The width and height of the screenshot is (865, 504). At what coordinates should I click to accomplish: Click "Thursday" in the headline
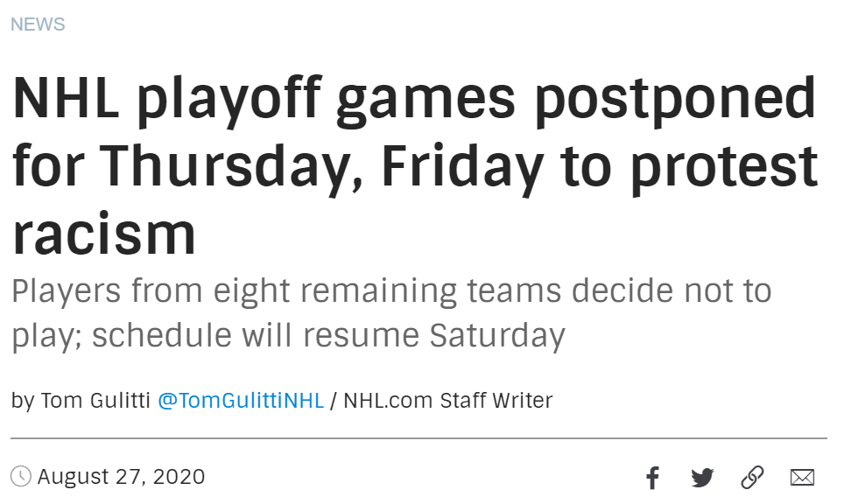click(230, 166)
